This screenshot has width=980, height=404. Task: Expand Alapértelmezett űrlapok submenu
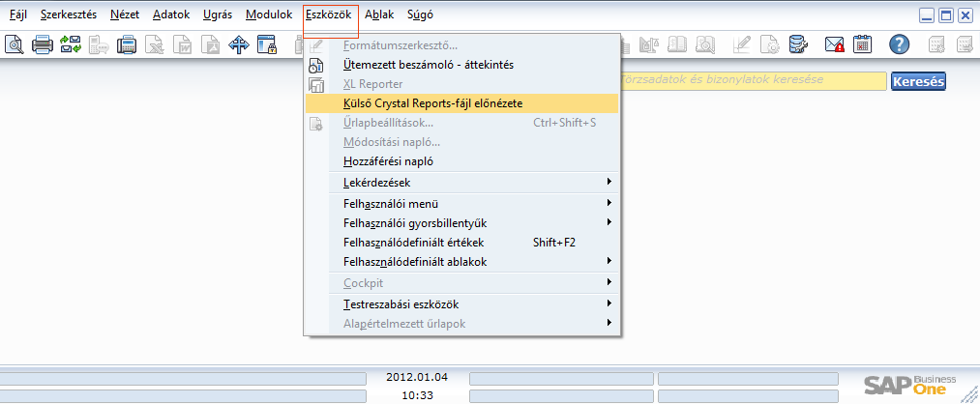pyautogui.click(x=461, y=324)
